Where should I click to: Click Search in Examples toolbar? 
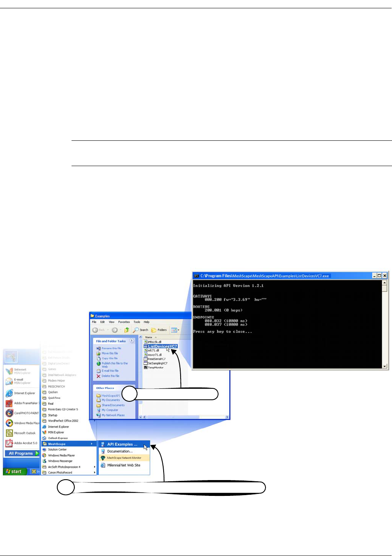(x=141, y=330)
